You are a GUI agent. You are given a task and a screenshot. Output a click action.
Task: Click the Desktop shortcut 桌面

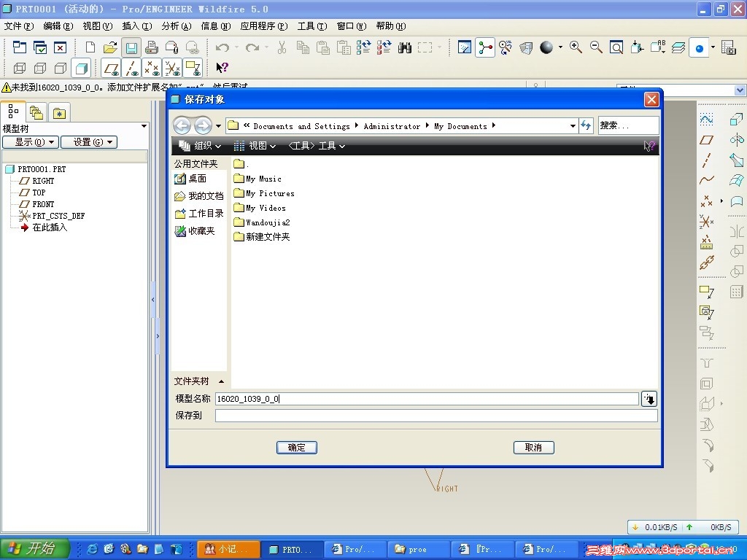coord(190,179)
